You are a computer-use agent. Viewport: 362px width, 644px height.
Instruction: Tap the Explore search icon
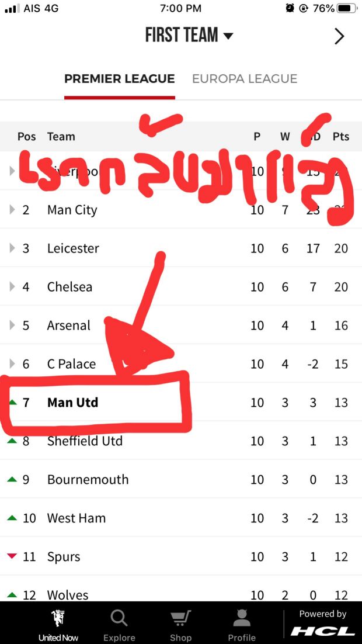tap(119, 618)
